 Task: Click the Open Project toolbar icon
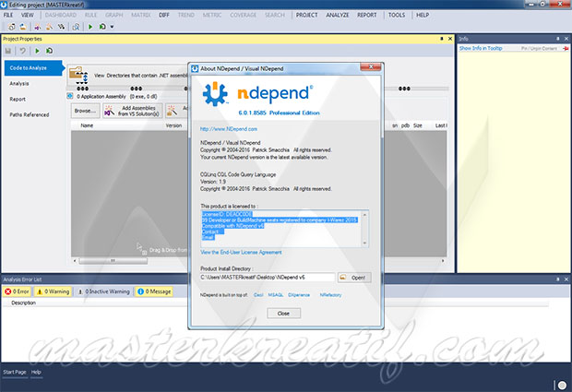point(23,27)
